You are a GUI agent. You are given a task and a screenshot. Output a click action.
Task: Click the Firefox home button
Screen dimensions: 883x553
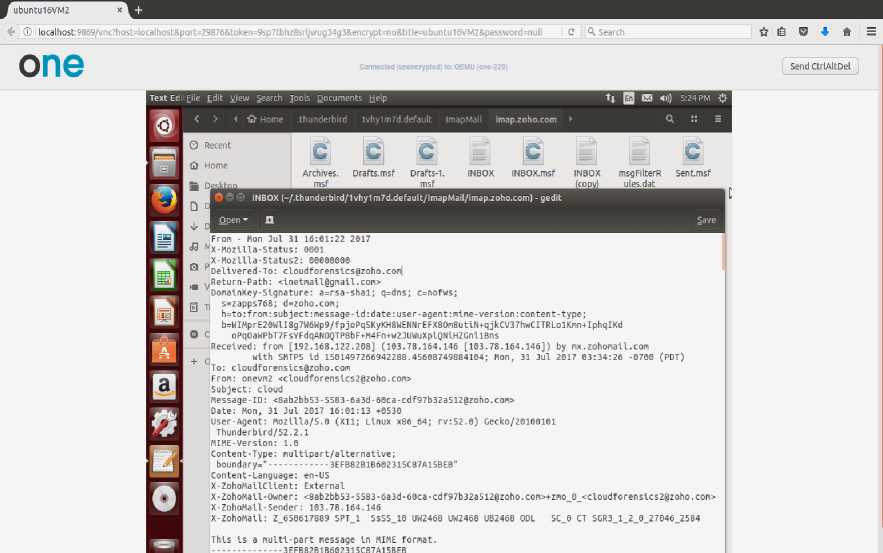tap(846, 32)
